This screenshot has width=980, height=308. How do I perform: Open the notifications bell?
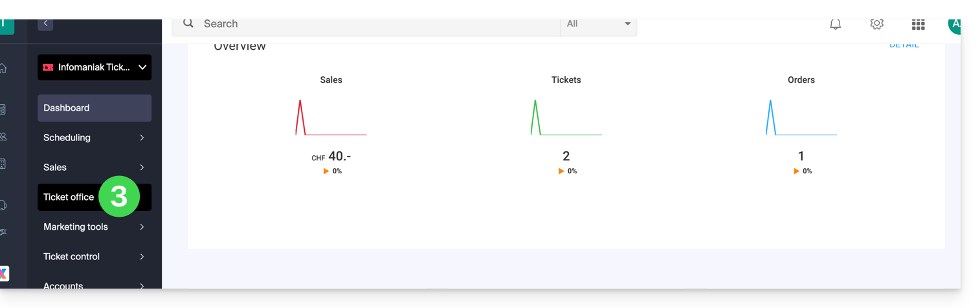click(x=836, y=24)
